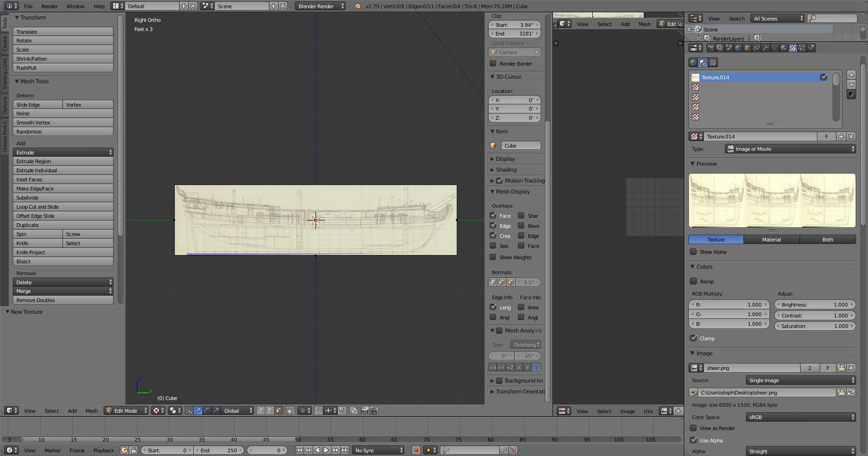Open the Scene properties tab icon
868x456 pixels.
pos(729,48)
